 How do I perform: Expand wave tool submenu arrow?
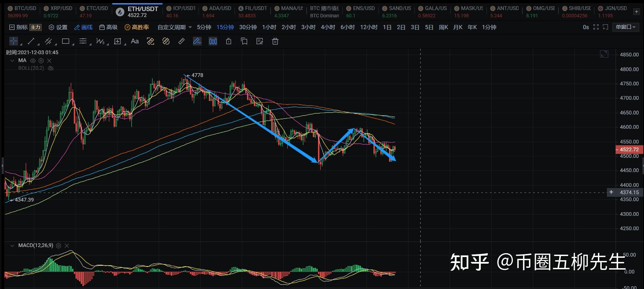click(x=107, y=44)
